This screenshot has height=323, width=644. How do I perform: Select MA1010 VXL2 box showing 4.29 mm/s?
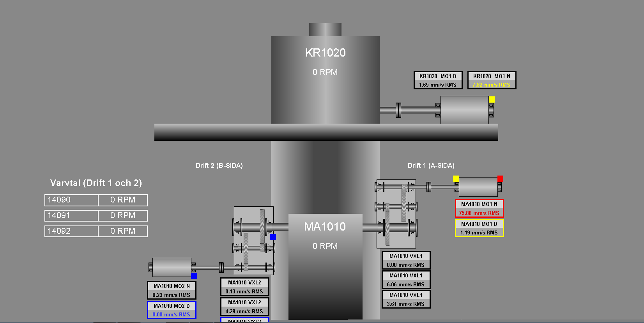[x=244, y=307]
